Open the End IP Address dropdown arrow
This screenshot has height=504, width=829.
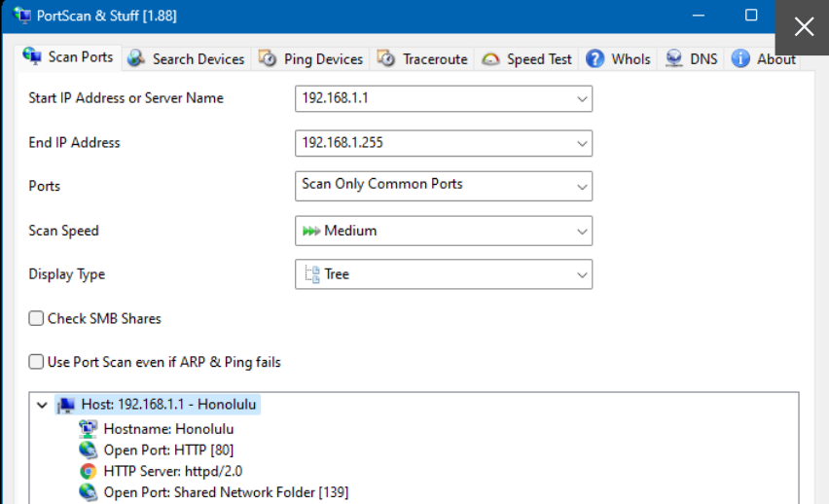pos(582,143)
